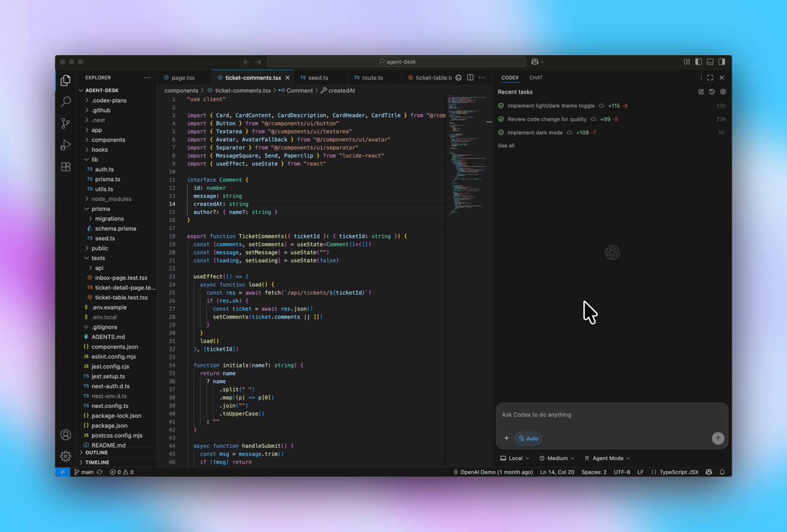Expand the OUTLINE section
Image resolution: width=787 pixels, height=532 pixels.
point(96,453)
